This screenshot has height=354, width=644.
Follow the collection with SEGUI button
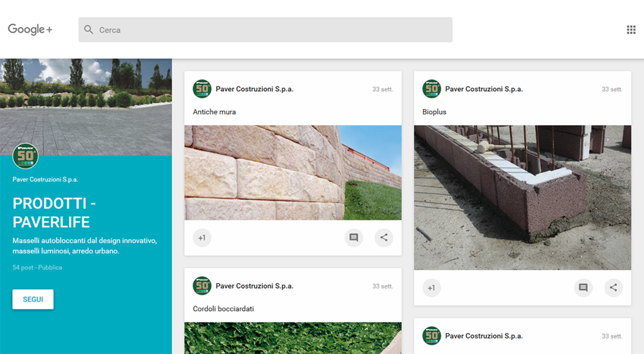point(33,299)
